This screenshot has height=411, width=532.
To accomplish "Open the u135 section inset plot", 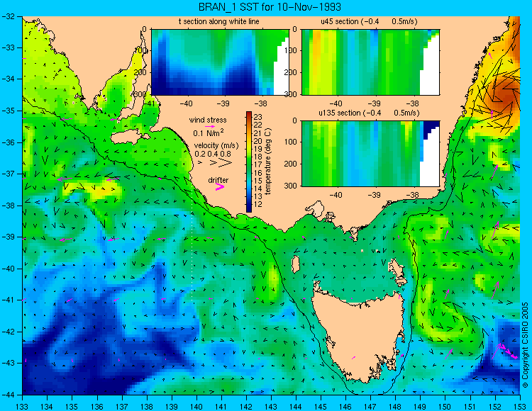I will tap(370, 154).
